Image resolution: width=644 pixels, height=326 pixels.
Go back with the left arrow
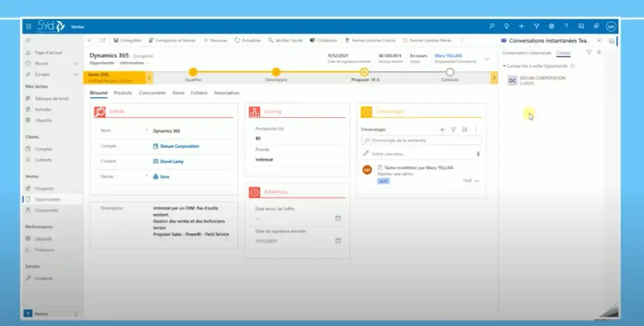(90, 40)
